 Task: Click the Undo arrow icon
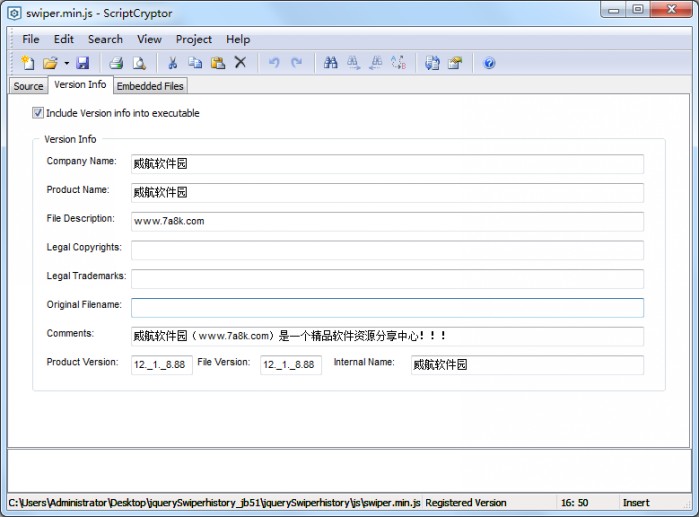(274, 63)
